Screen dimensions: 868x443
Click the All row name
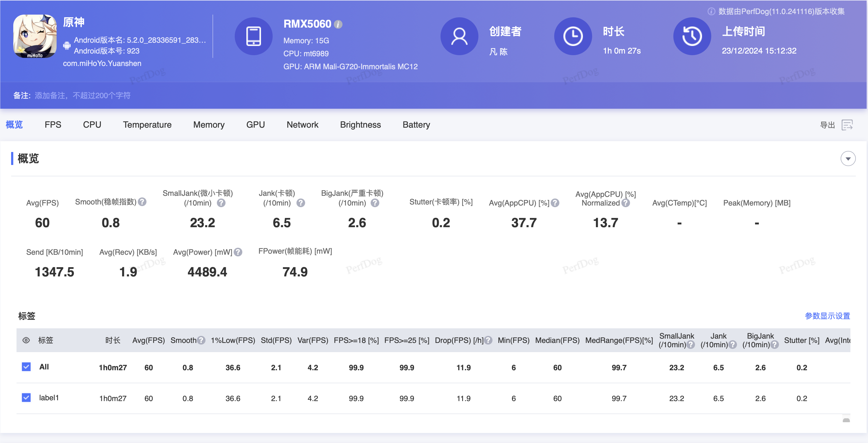44,367
